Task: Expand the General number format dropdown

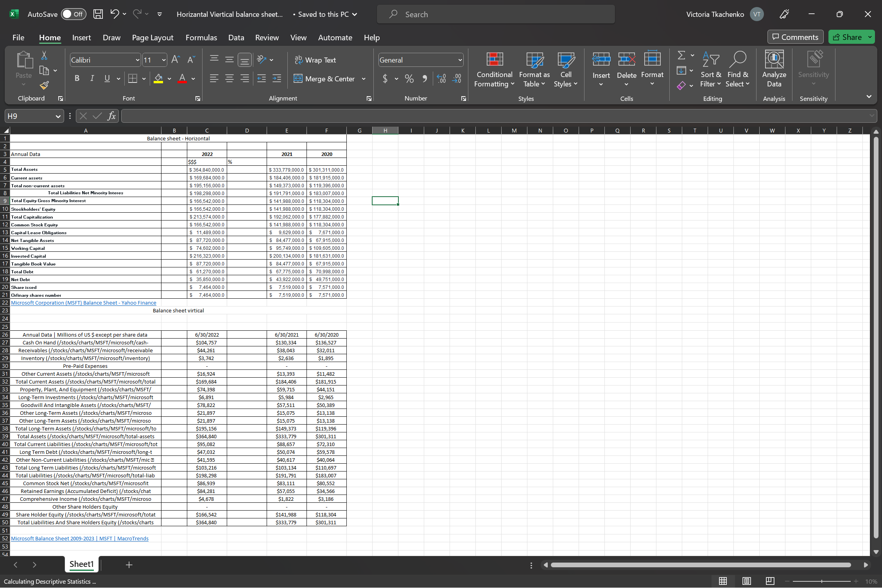Action: 460,60
